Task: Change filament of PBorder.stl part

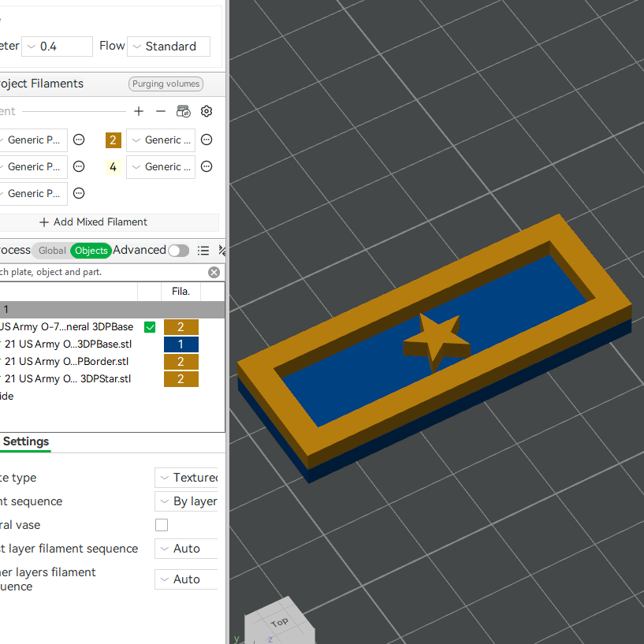Action: (181, 362)
